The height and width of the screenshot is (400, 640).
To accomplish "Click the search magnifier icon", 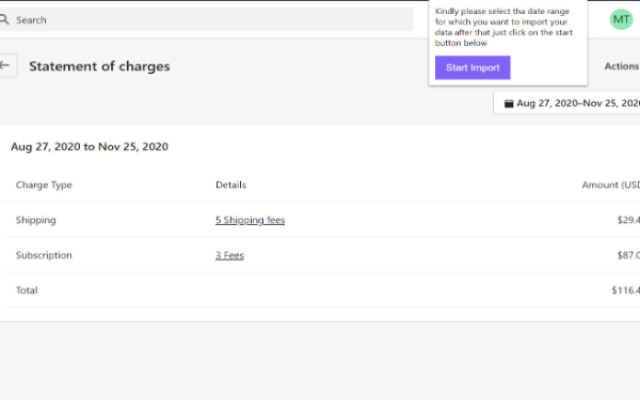I will point(4,20).
